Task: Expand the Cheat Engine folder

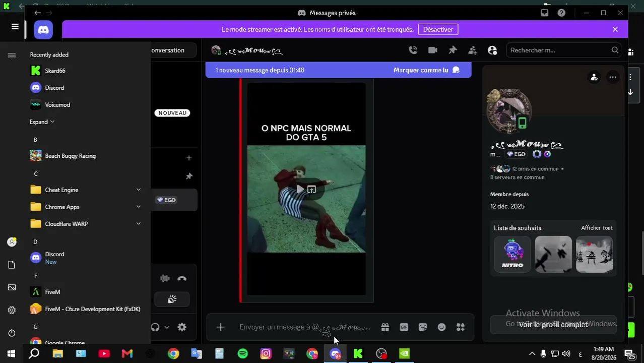Action: point(86,190)
